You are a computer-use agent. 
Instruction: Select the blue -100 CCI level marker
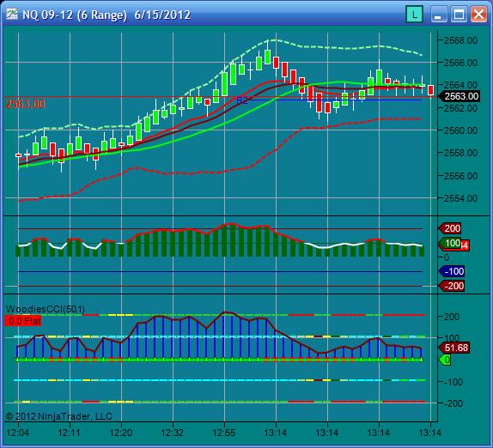coord(452,271)
